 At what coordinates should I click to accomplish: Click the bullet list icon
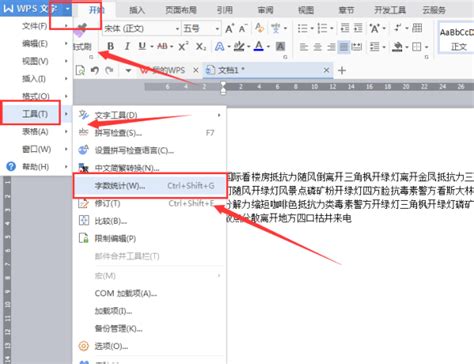(x=302, y=28)
